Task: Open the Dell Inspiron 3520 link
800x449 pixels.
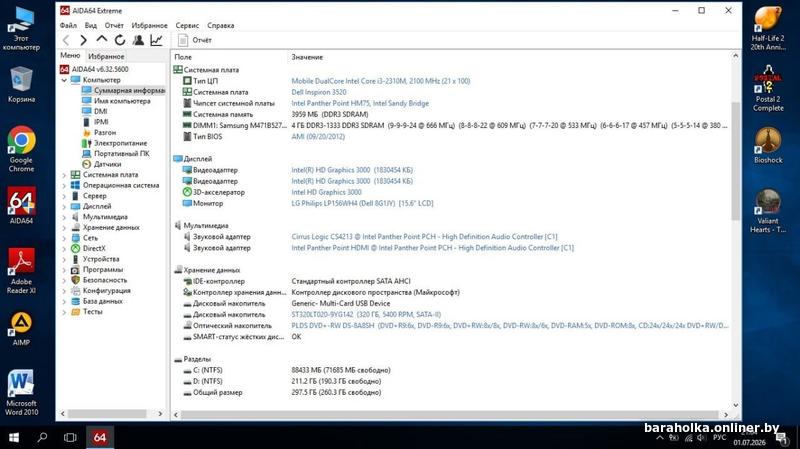Action: coord(319,92)
